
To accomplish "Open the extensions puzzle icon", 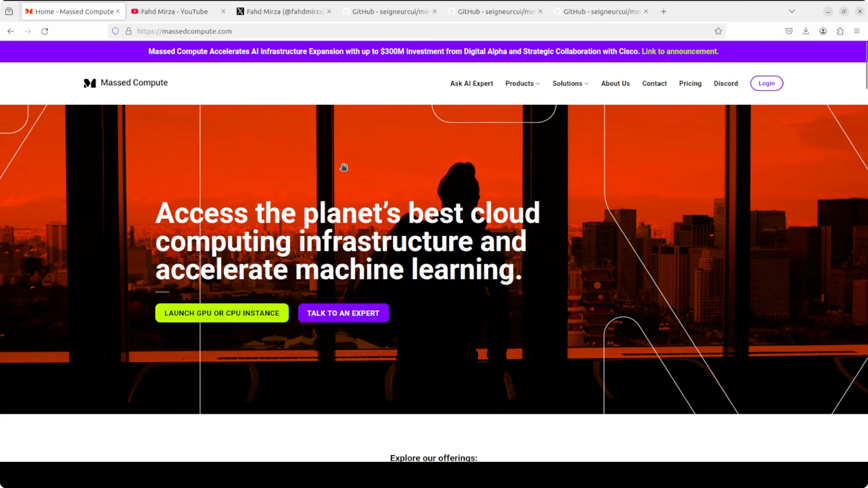I will (840, 31).
